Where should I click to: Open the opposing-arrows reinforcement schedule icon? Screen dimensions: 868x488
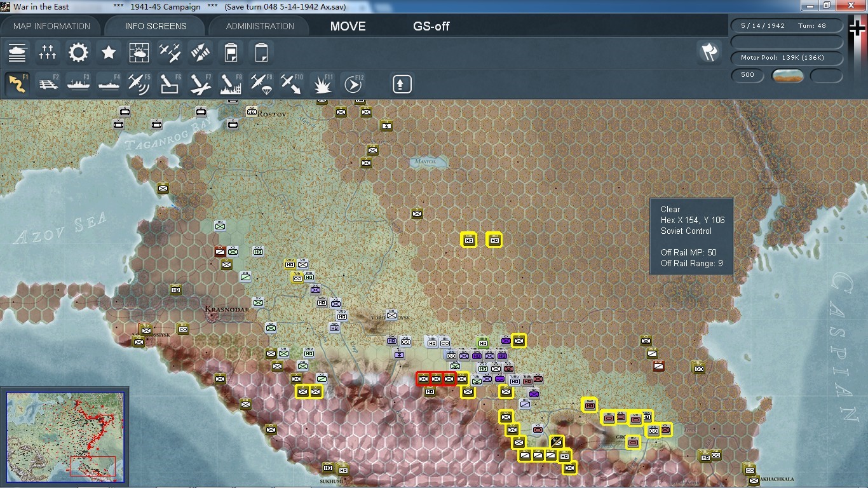(200, 52)
